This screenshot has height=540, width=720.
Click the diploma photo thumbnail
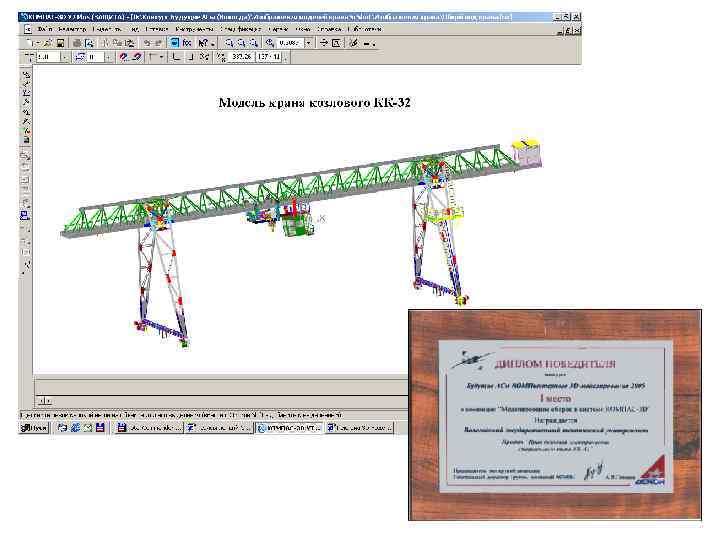coord(555,415)
